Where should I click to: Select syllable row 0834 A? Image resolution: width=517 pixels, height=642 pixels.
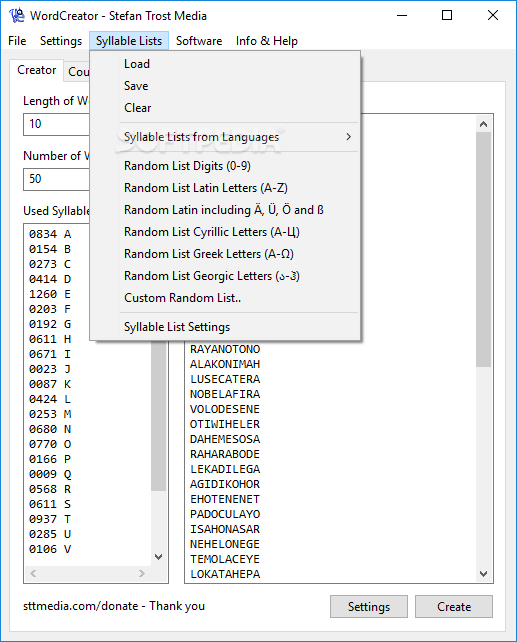click(x=50, y=234)
